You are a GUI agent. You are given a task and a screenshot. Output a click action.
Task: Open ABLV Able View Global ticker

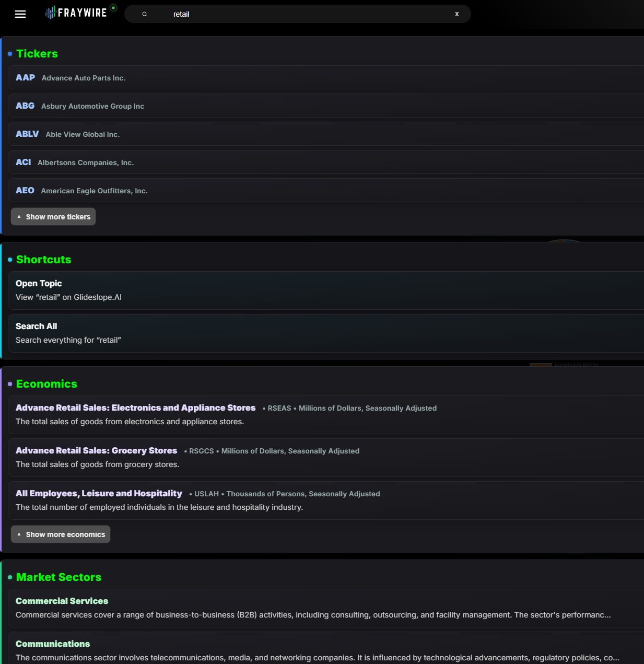tap(68, 134)
